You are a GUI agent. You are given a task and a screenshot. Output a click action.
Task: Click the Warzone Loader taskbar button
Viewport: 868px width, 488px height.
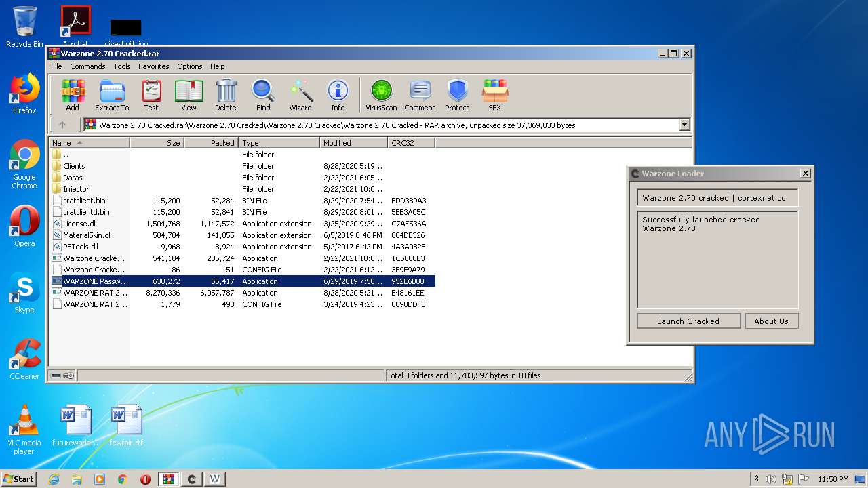tap(191, 479)
